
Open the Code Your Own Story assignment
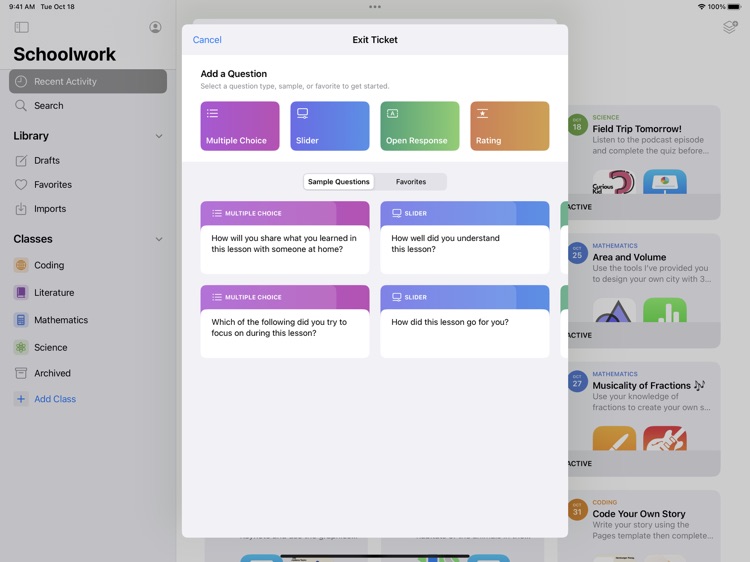[x=644, y=526]
